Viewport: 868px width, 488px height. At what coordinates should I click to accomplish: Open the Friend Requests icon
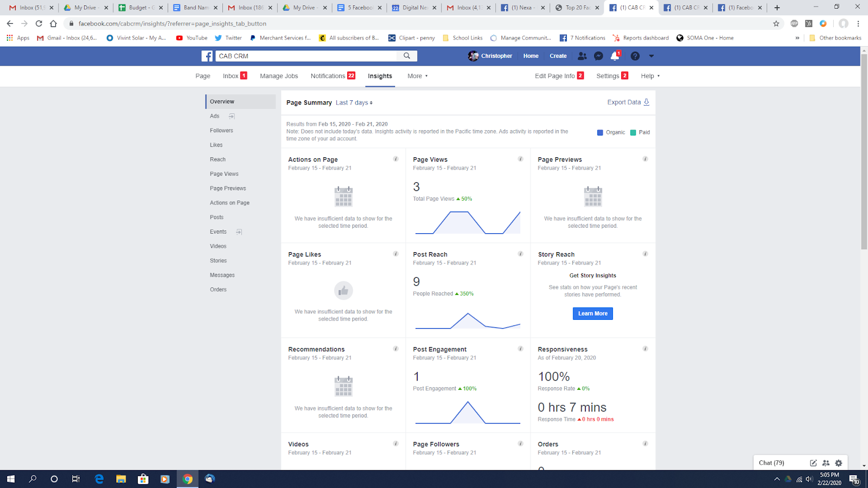pos(582,56)
